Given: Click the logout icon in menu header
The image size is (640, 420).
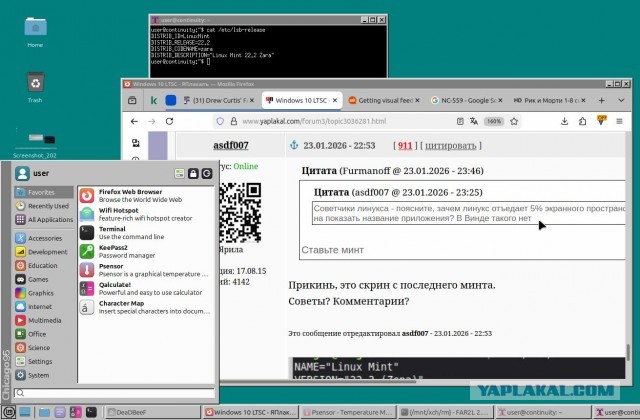Looking at the screenshot, I should click(207, 173).
